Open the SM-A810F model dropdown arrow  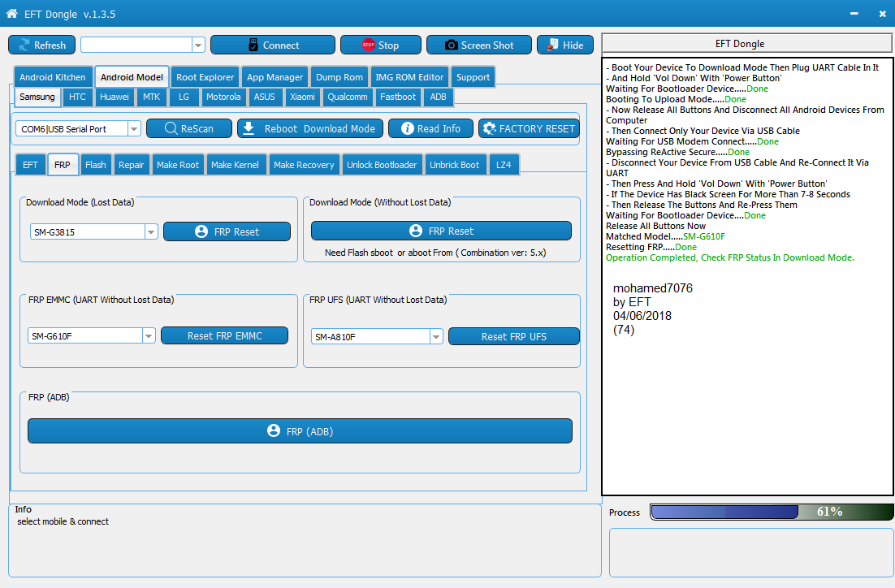click(x=436, y=337)
